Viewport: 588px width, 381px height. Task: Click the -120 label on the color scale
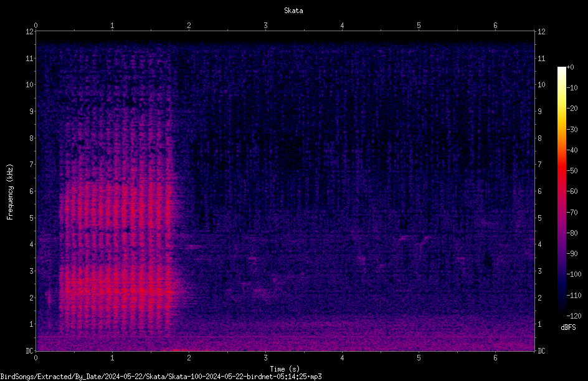(x=574, y=316)
